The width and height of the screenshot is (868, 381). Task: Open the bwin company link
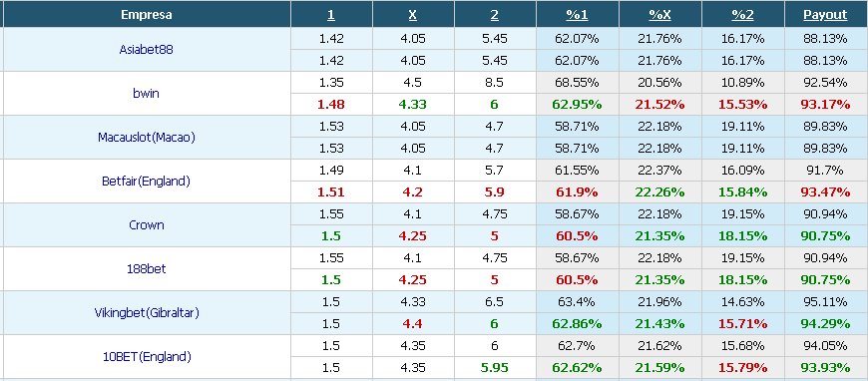146,93
